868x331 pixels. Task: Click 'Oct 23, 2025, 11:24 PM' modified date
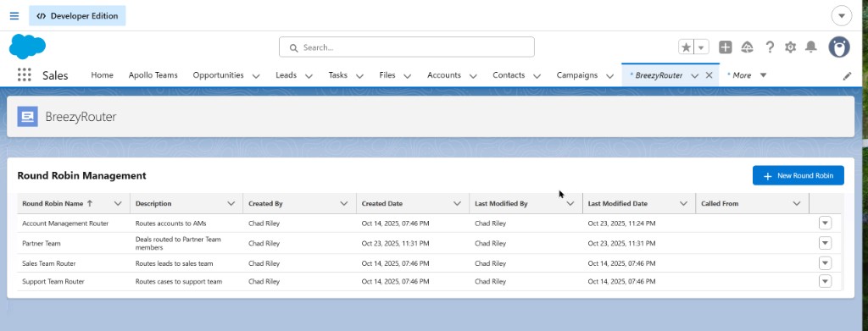(x=621, y=223)
